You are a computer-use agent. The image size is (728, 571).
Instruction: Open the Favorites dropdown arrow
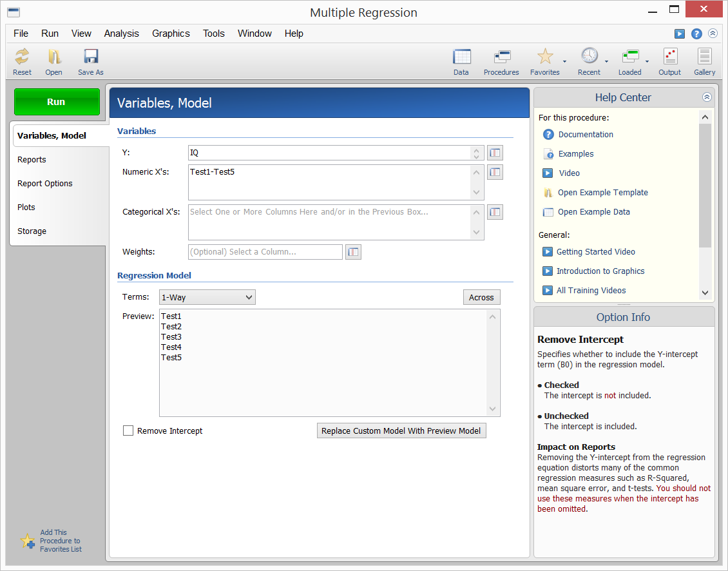(x=564, y=61)
